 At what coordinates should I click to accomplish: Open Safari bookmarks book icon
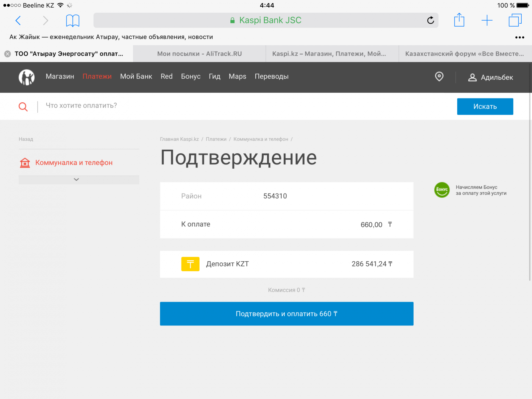[x=72, y=21]
